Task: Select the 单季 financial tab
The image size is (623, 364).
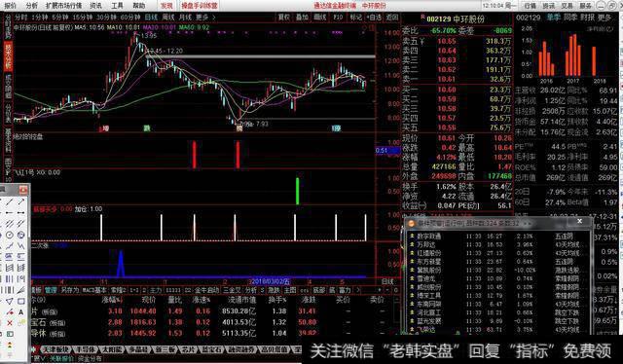Action: coord(553,18)
